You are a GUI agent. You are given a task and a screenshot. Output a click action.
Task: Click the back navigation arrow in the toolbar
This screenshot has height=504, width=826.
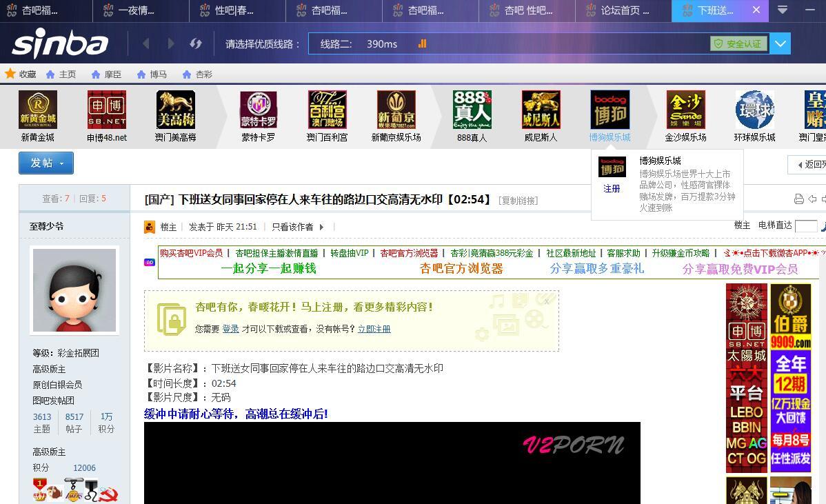click(145, 43)
